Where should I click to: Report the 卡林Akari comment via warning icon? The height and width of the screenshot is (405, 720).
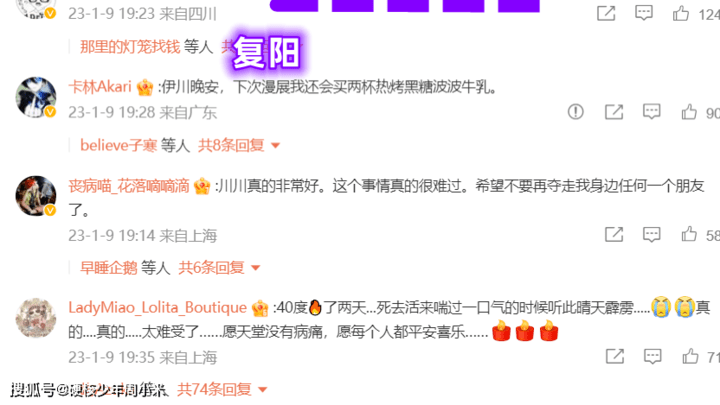coord(575,112)
